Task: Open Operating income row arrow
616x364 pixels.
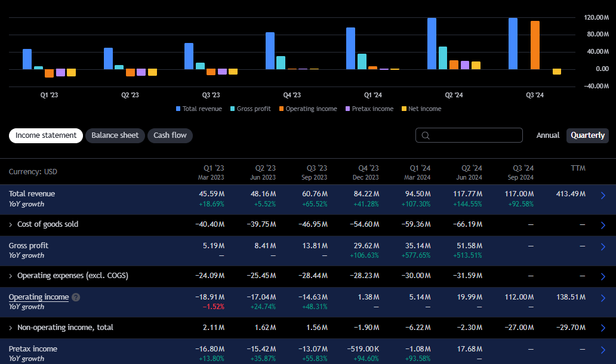Action: tap(602, 298)
